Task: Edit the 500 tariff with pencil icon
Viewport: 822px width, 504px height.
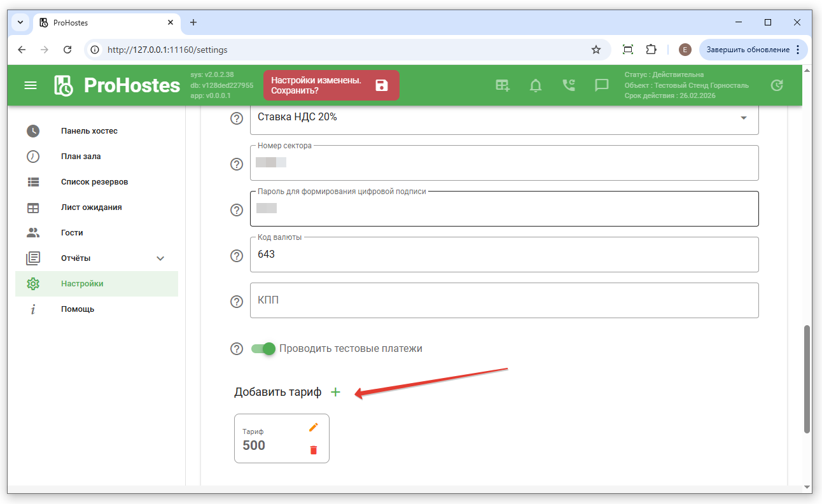Action: (313, 427)
